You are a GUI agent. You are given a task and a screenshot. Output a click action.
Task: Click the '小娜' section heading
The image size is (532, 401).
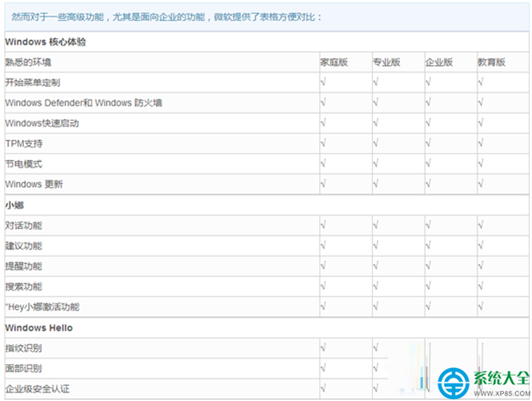click(15, 205)
